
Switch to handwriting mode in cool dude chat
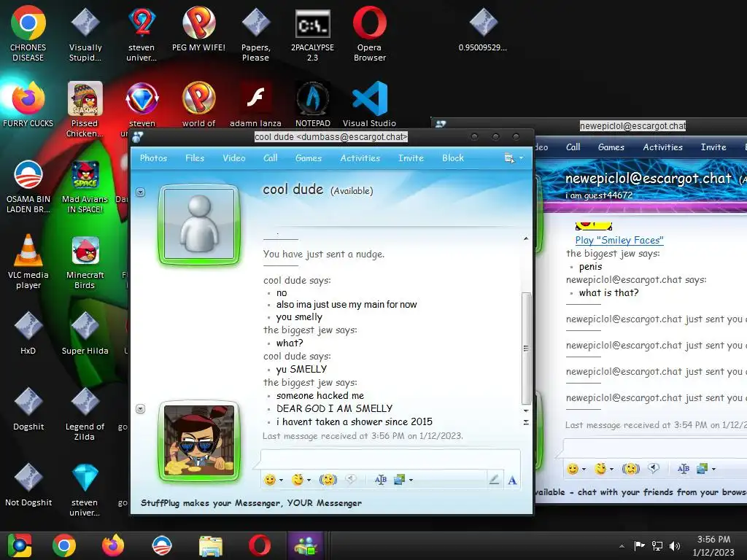pyautogui.click(x=494, y=480)
